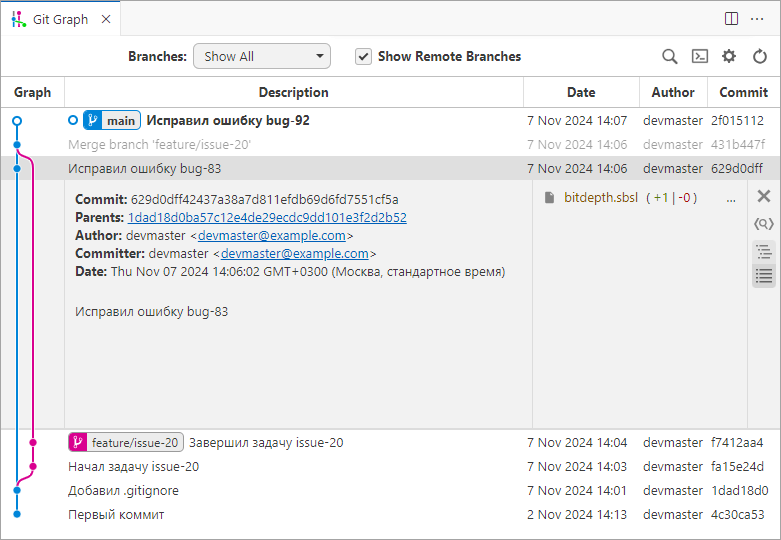This screenshot has width=781, height=540.
Task: Open the editor more actions ellipsis menu
Action: pyautogui.click(x=757, y=19)
